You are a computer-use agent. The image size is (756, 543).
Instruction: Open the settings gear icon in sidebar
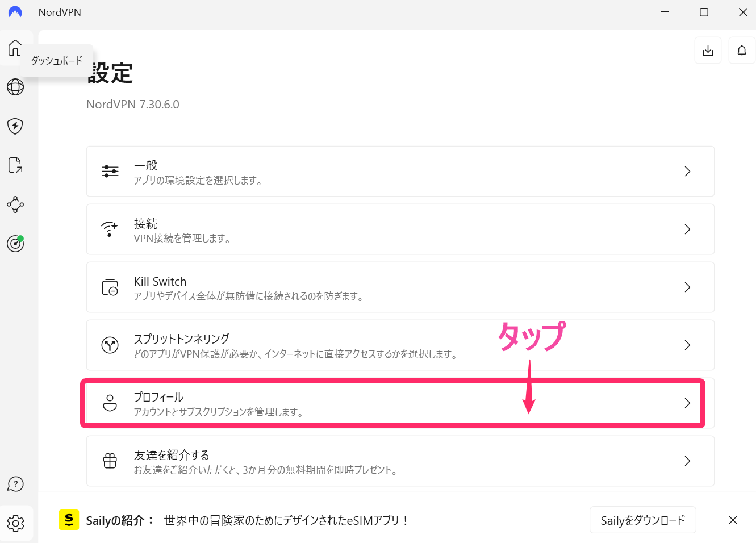(x=16, y=523)
